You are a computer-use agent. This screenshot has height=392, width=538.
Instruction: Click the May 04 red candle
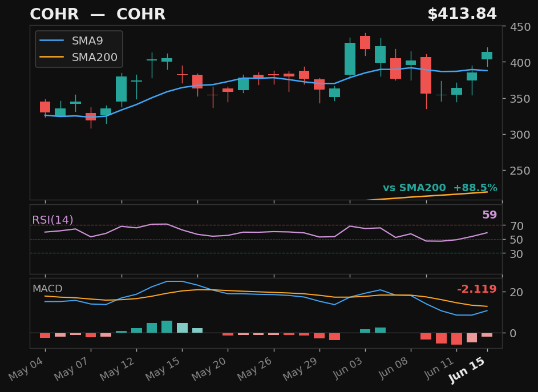pyautogui.click(x=45, y=107)
